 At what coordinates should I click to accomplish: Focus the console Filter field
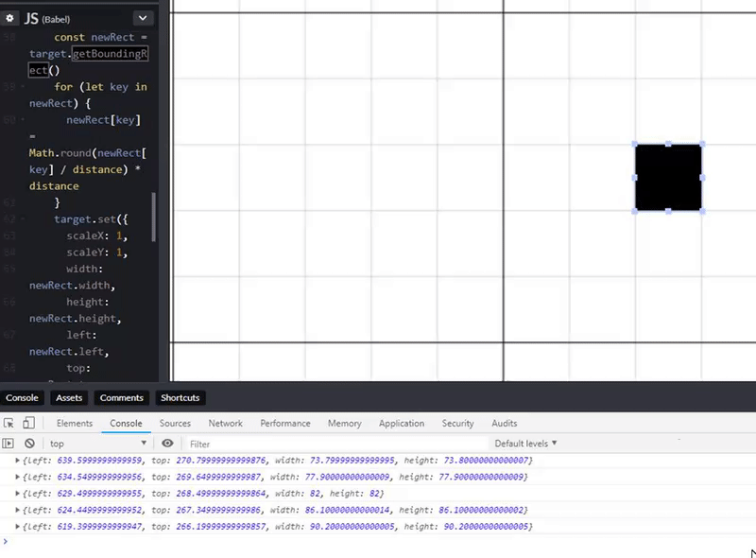pyautogui.click(x=336, y=444)
